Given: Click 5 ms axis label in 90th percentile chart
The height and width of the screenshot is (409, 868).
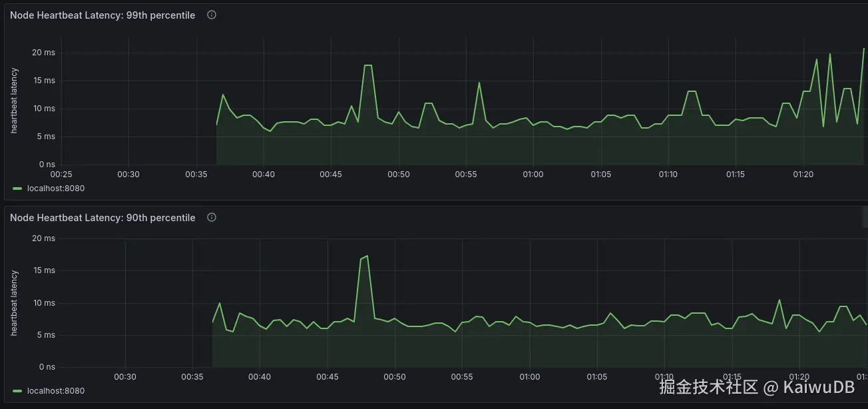Looking at the screenshot, I should tap(47, 335).
